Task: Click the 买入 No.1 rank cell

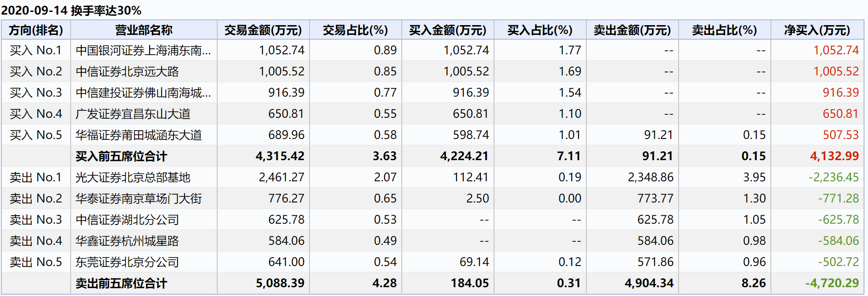Action: pos(36,50)
